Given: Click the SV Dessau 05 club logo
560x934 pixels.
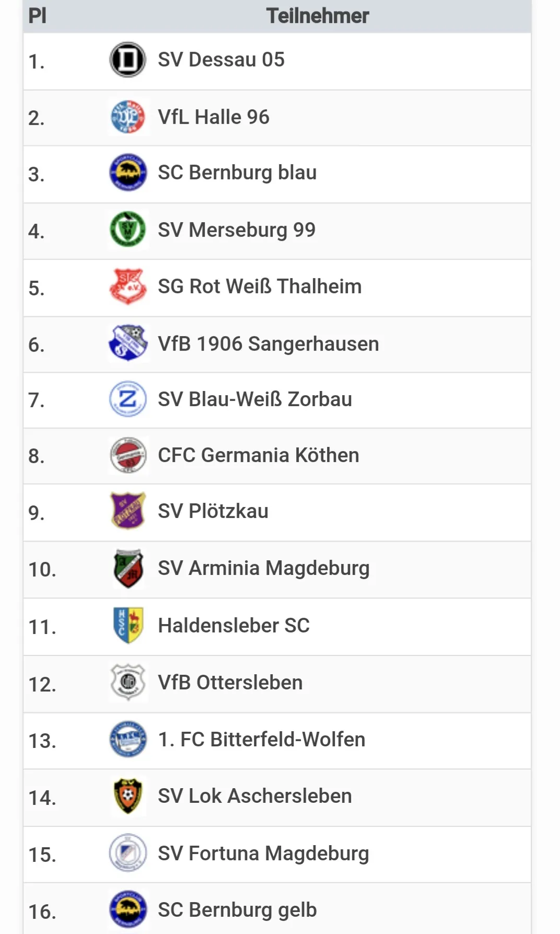Looking at the screenshot, I should (x=127, y=60).
